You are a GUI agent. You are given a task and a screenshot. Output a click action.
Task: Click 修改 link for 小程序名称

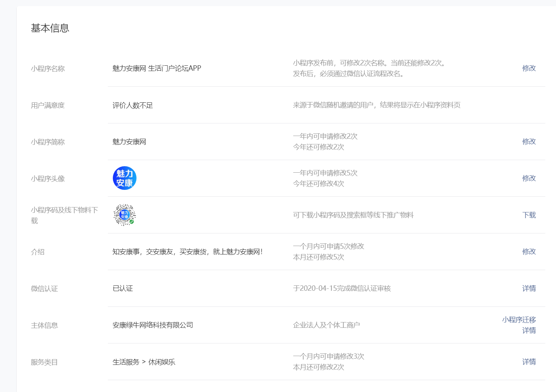(529, 68)
